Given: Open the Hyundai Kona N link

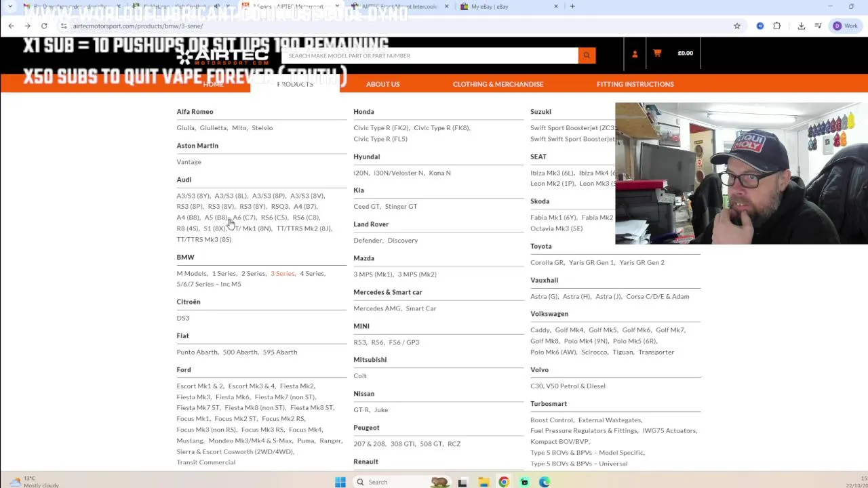Looking at the screenshot, I should click(x=439, y=173).
